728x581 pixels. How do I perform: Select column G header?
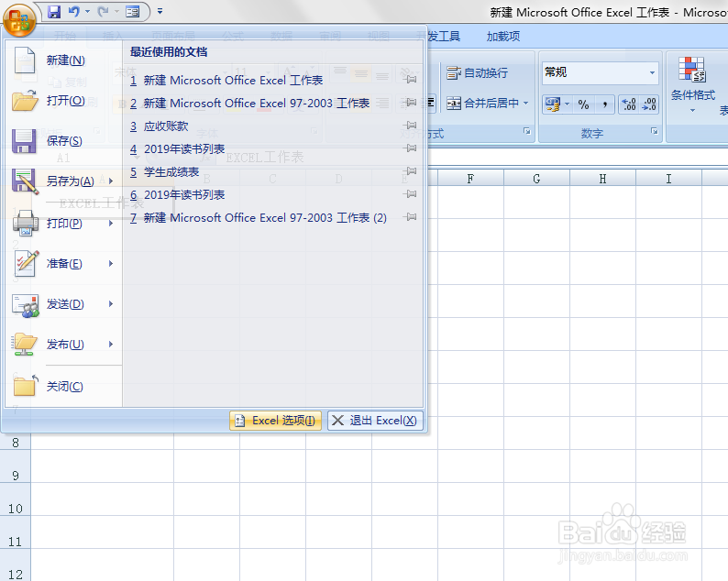[x=536, y=179]
